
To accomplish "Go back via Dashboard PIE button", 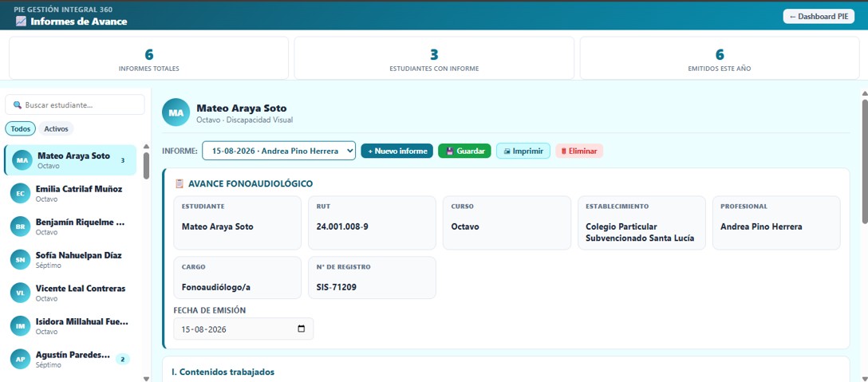I will 819,17.
